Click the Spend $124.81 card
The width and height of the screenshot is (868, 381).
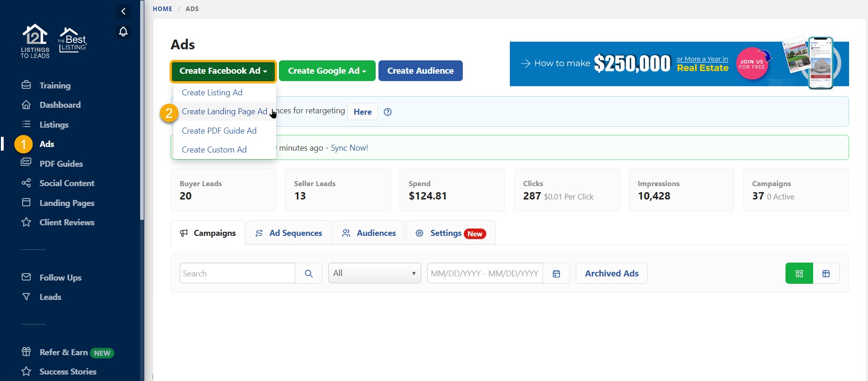pos(452,190)
